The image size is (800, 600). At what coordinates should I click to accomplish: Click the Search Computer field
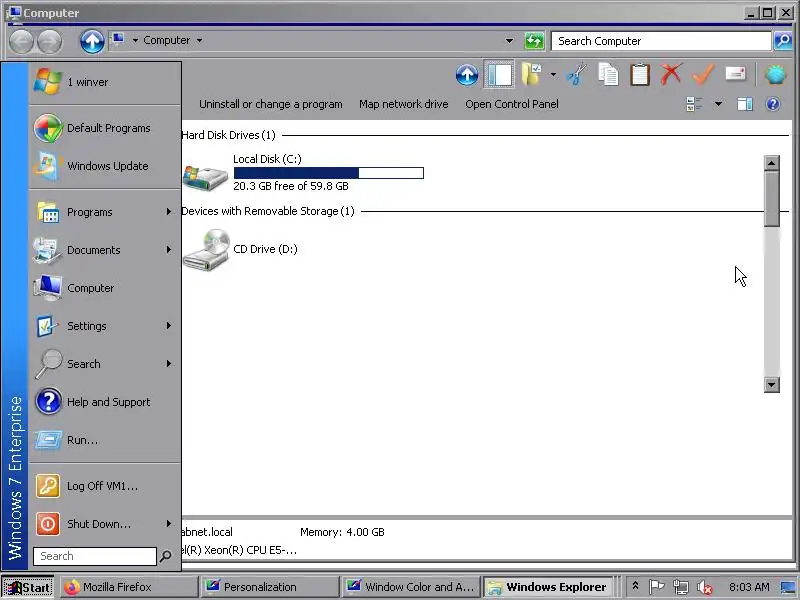click(661, 41)
